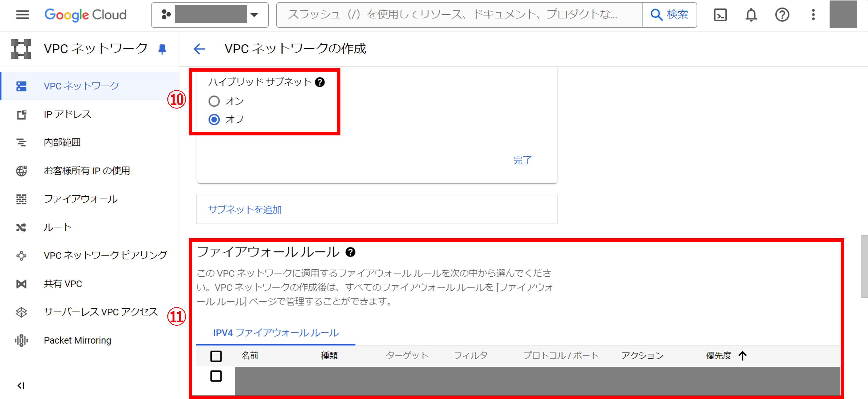Click help icon next to ハイブリッド サブネット
The width and height of the screenshot is (868, 399).
pyautogui.click(x=320, y=82)
